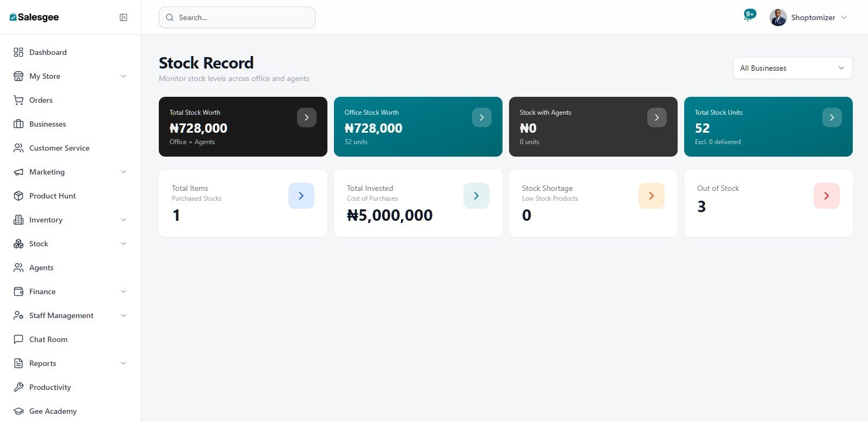Open Office Stock Worth details arrow
Viewport: 868px width, 422px height.
(x=482, y=117)
